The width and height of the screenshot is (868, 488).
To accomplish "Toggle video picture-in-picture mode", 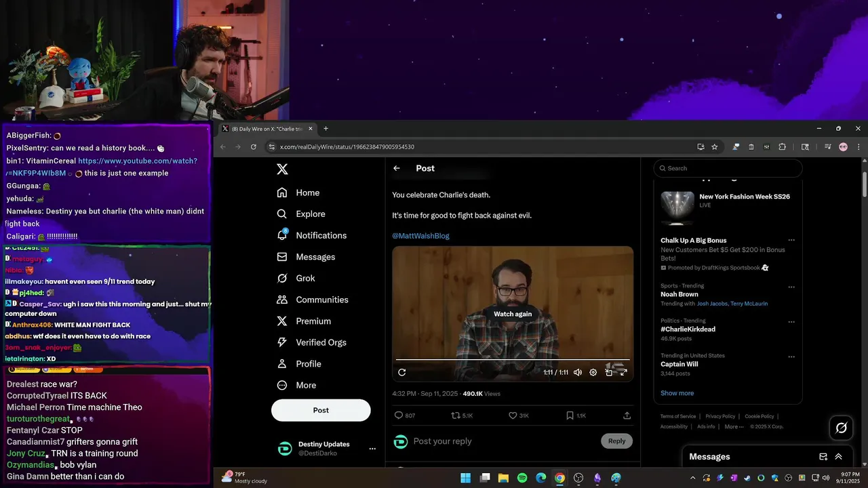I will coord(609,372).
